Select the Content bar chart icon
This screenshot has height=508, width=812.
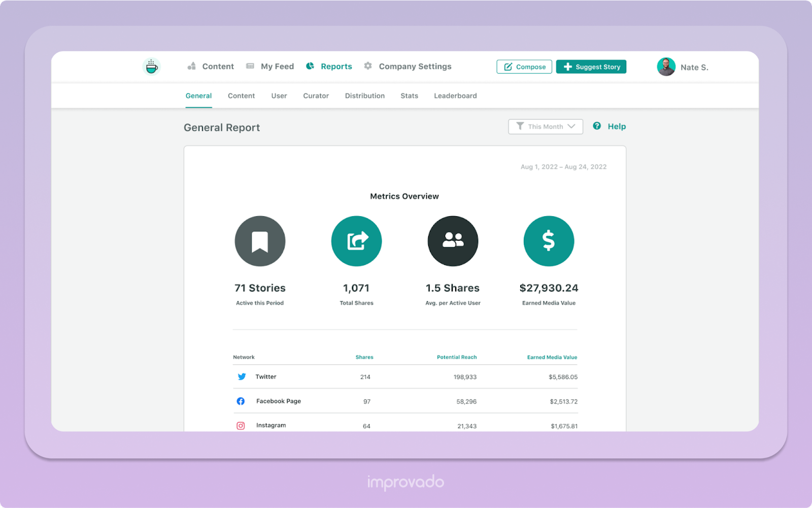pos(191,66)
